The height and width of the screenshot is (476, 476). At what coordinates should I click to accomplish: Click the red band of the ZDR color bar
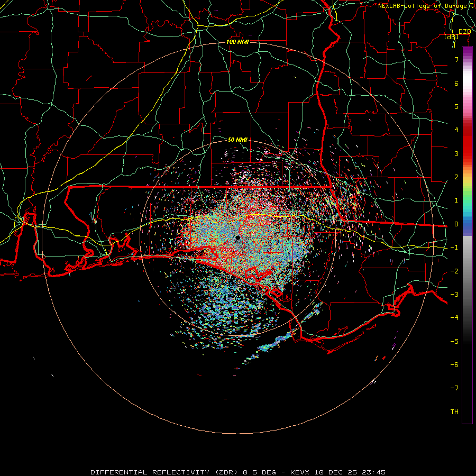point(467,143)
